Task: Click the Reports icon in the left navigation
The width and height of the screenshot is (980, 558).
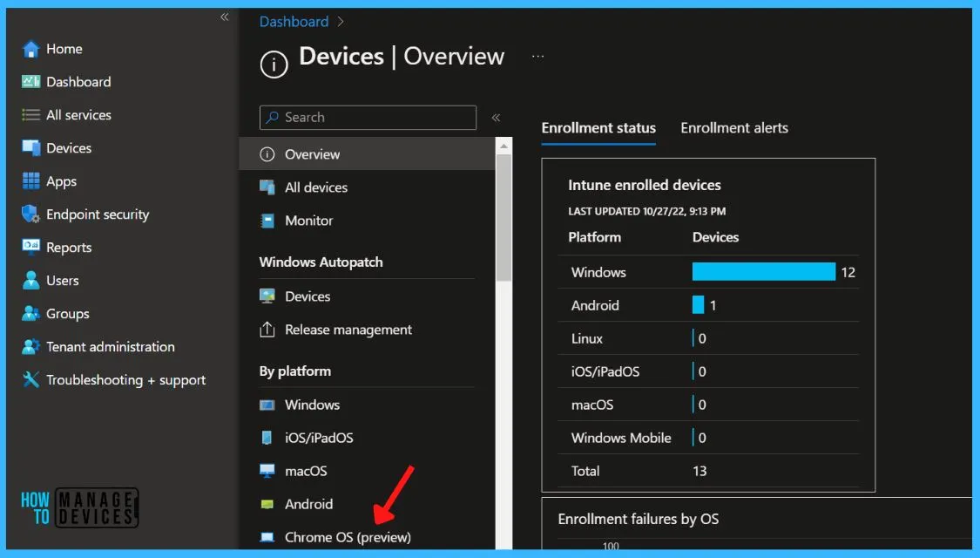Action: pos(30,247)
